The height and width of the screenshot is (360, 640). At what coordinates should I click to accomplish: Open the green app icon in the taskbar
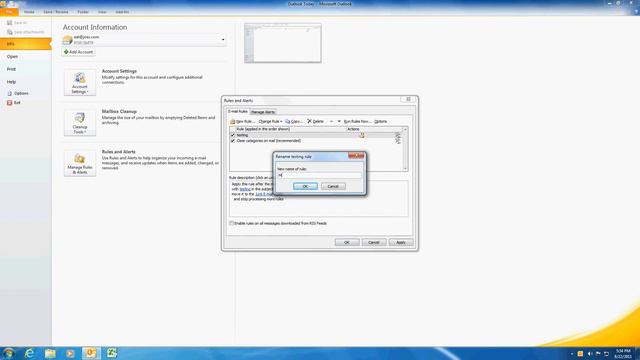point(112,353)
